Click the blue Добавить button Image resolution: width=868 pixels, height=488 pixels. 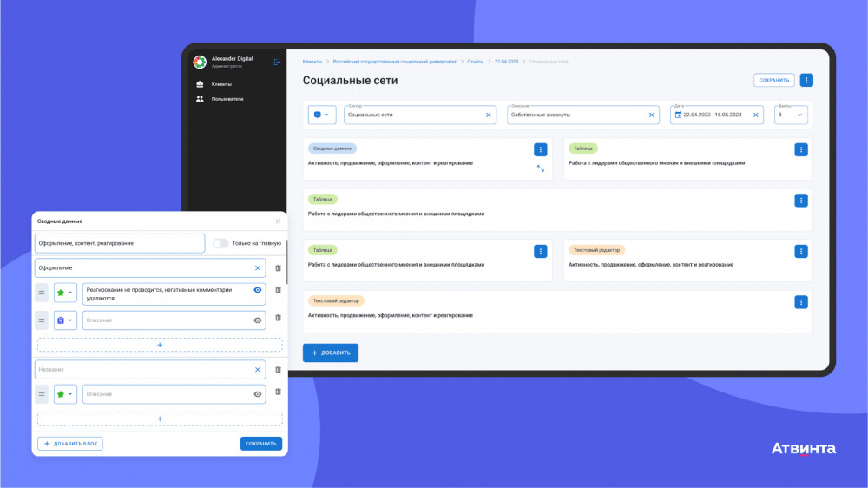click(x=331, y=353)
